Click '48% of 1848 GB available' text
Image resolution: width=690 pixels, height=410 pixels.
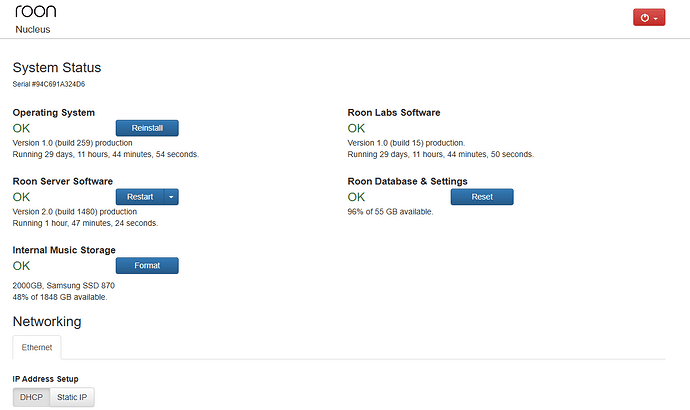pos(60,297)
